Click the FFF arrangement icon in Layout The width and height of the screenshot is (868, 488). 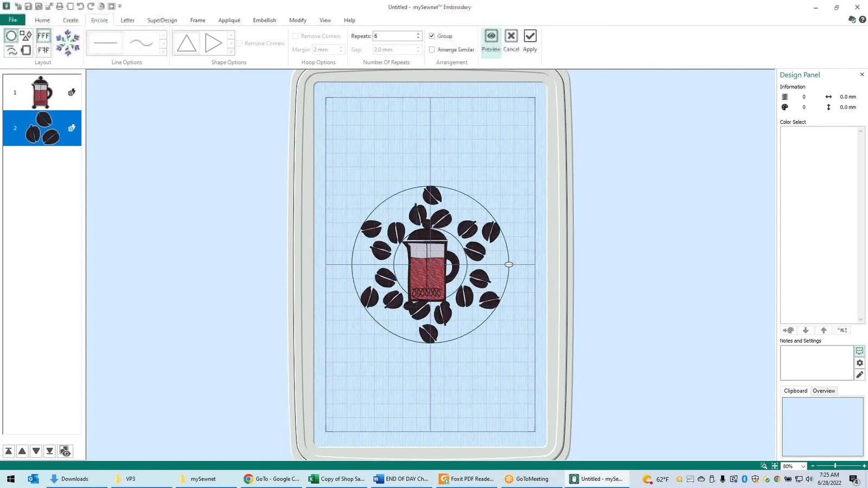click(43, 36)
